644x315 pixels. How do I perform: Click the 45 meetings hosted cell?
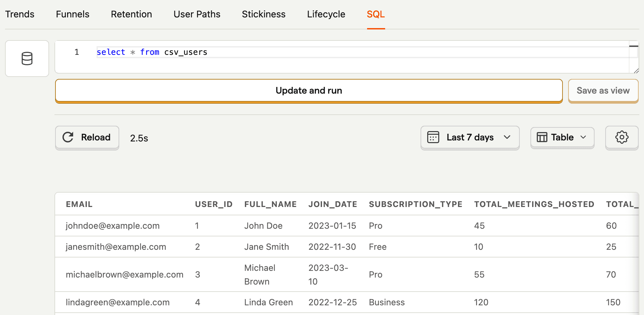pos(479,226)
